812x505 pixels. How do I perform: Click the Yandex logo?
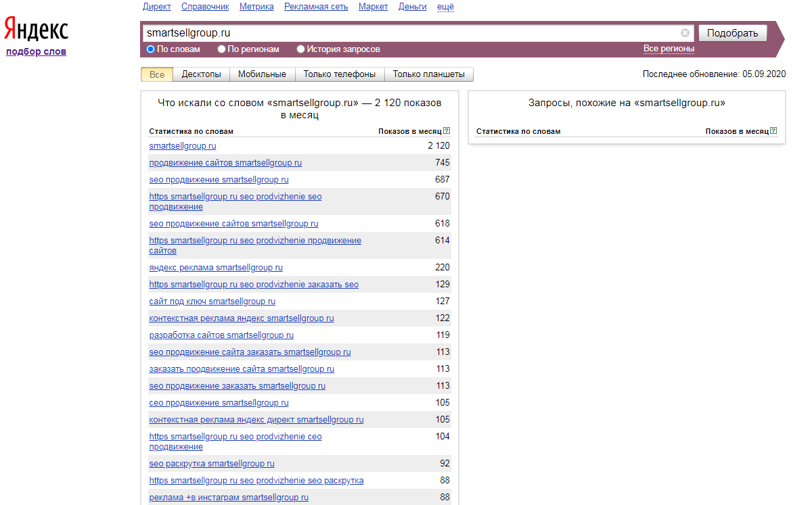[36, 29]
